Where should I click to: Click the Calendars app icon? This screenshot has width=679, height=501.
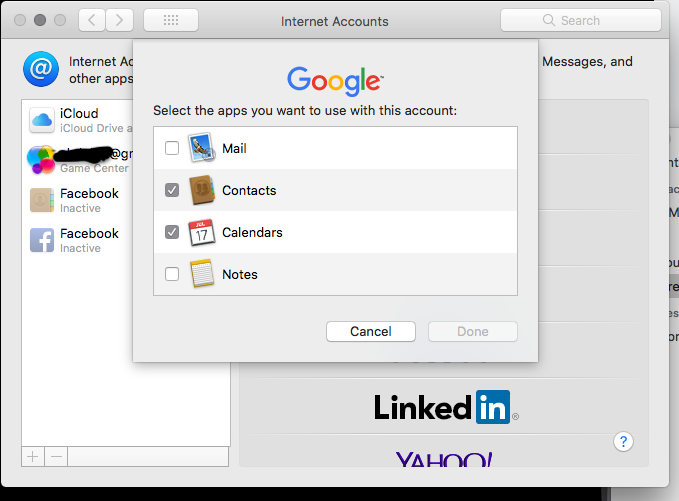pos(201,233)
